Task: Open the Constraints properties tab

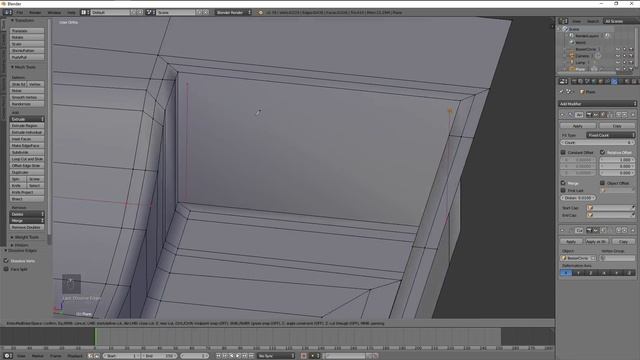Action: tap(608, 81)
